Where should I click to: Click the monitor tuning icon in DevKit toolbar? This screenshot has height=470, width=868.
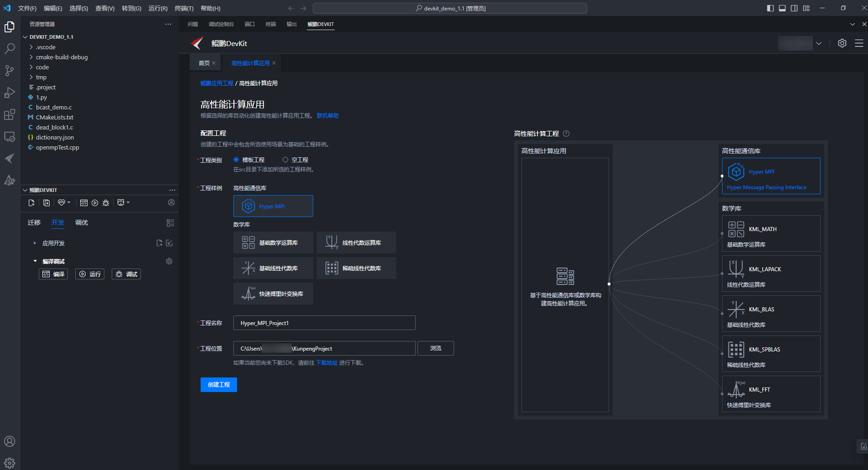pos(121,202)
